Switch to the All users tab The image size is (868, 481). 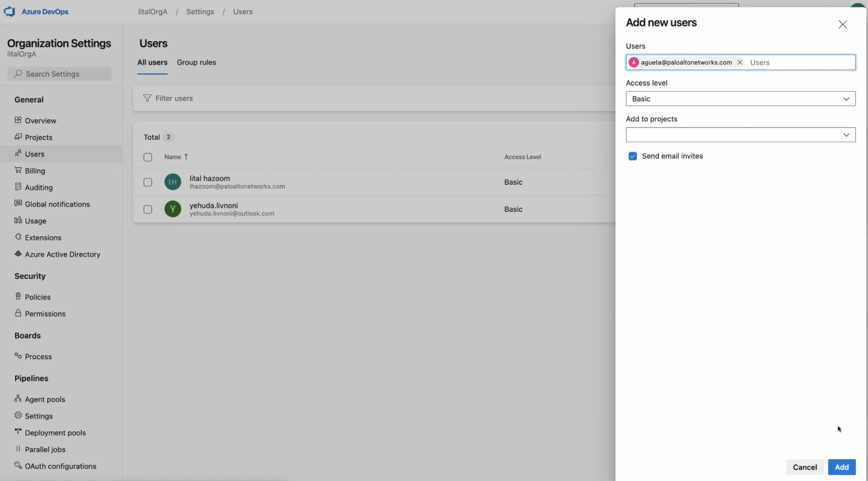(153, 62)
